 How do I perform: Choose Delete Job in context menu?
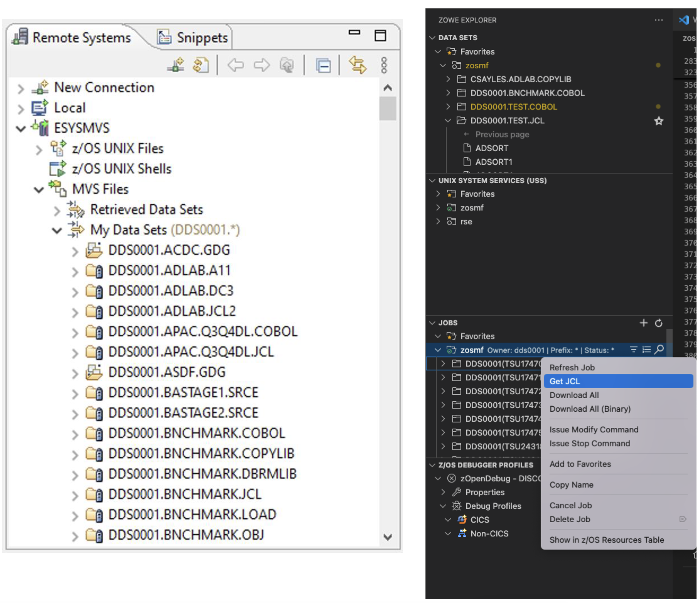(x=618, y=519)
